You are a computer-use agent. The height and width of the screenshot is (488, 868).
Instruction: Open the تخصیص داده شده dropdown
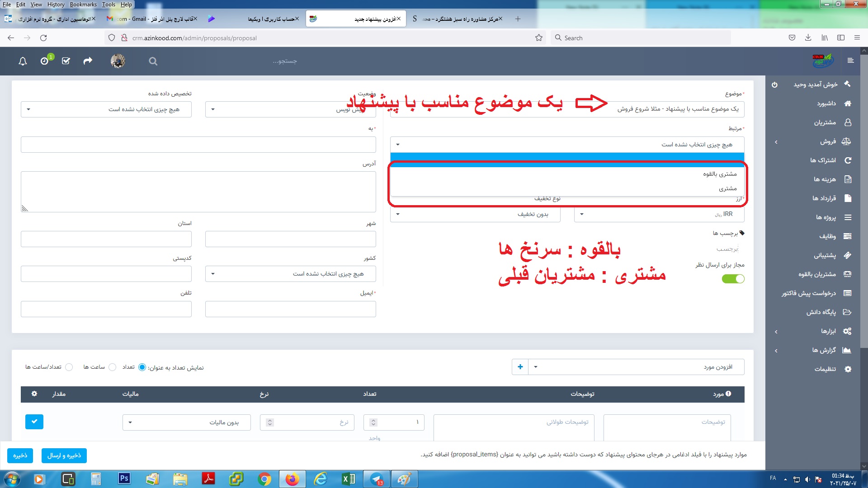click(x=106, y=109)
